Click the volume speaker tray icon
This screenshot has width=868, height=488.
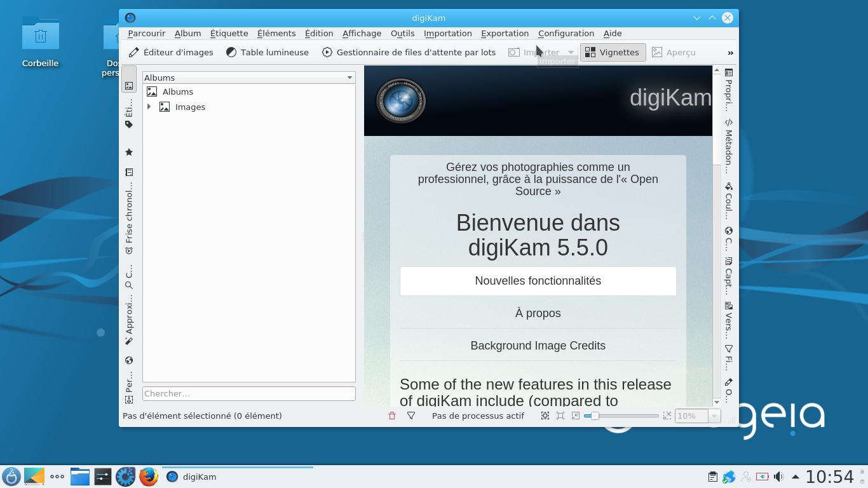coord(779,477)
